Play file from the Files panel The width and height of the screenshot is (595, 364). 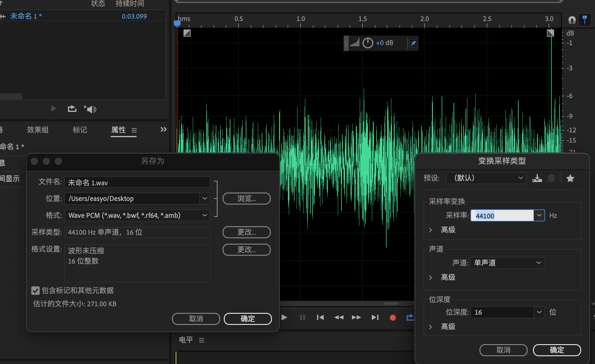pyautogui.click(x=54, y=109)
